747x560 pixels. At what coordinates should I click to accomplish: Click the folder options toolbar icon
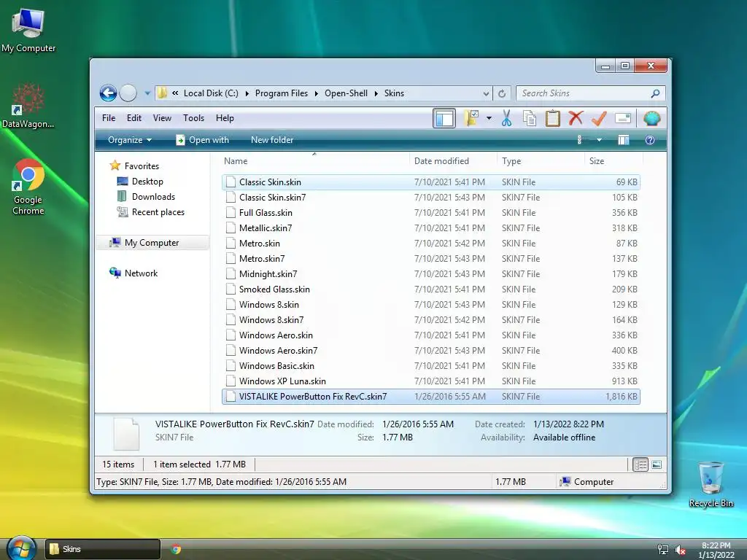pyautogui.click(x=472, y=118)
